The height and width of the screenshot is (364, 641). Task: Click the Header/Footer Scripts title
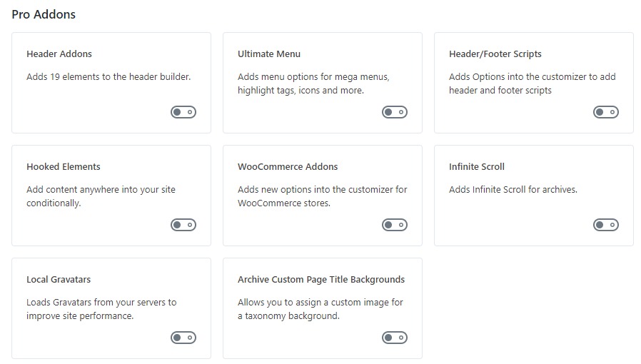click(x=495, y=54)
